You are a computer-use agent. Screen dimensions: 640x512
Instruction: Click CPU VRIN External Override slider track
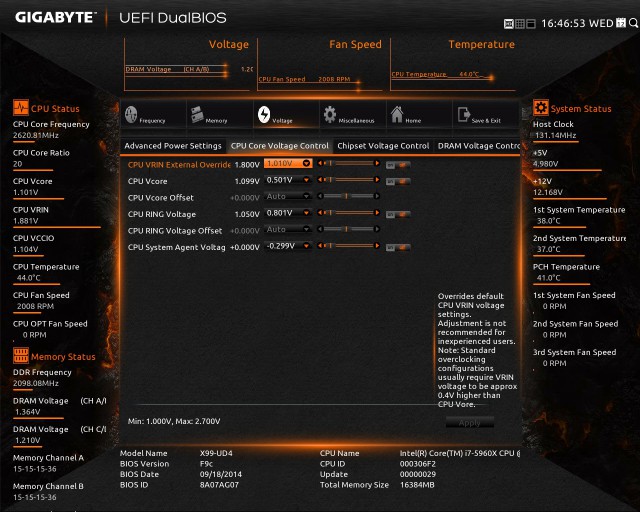pos(349,163)
